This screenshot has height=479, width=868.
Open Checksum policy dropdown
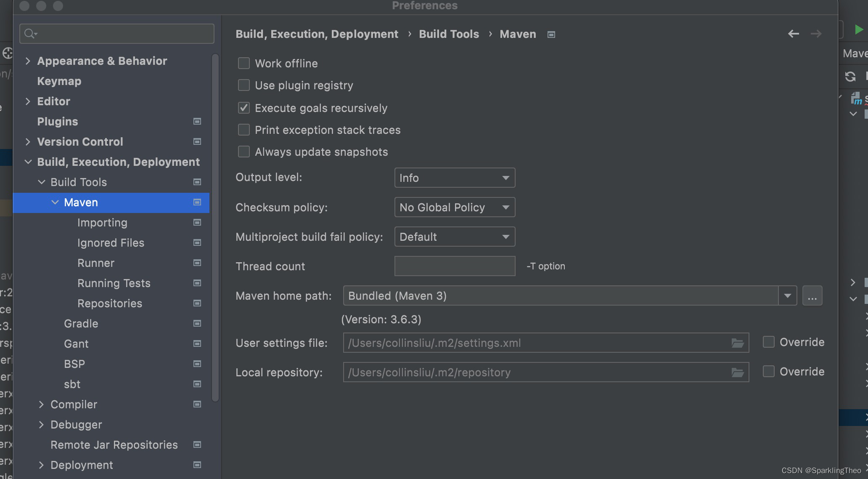(455, 208)
